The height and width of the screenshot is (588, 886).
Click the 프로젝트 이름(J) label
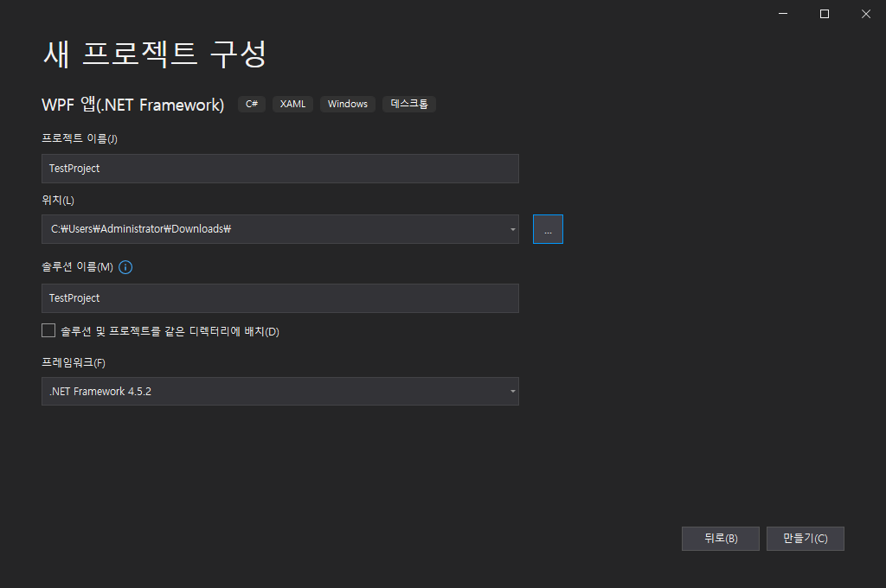pos(80,138)
